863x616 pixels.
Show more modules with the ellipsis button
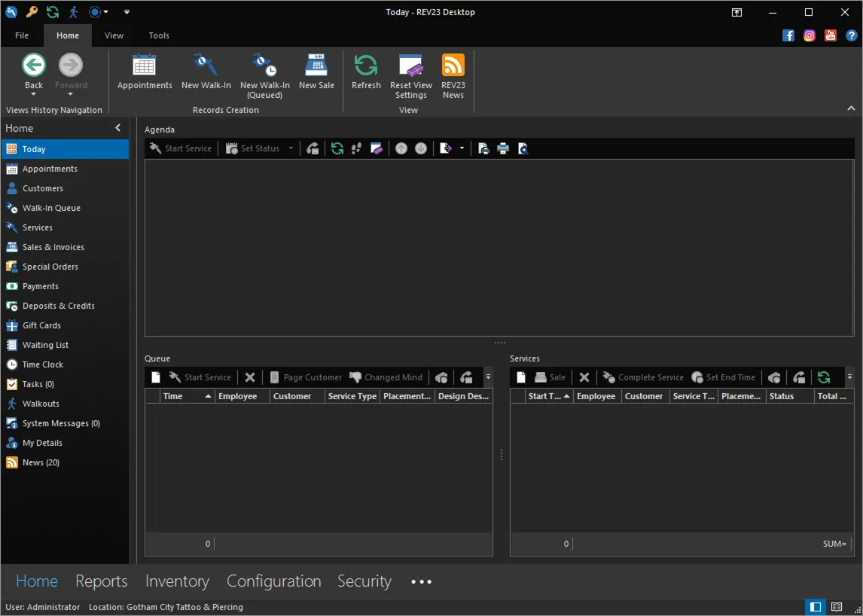point(422,582)
